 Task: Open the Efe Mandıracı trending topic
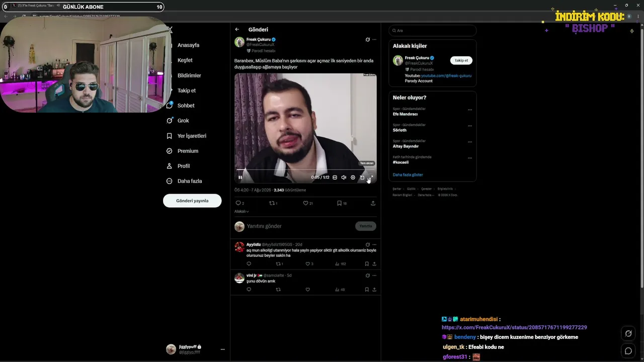point(406,114)
